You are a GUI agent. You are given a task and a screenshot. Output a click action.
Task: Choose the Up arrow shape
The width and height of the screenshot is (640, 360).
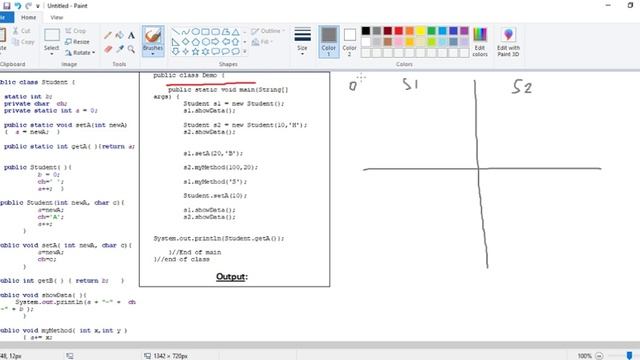coord(236,42)
